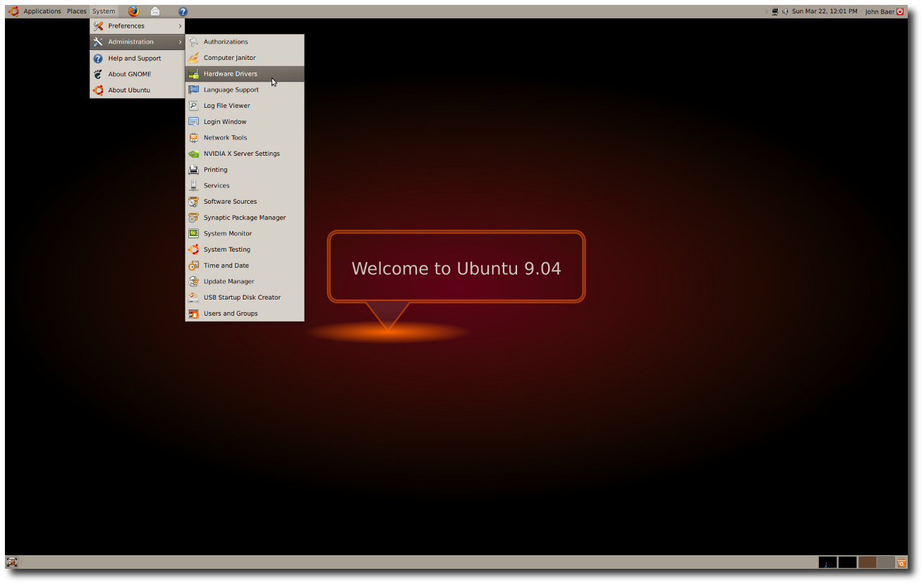Screen dimensions: 924x585
Task: Open the network connection status icon
Action: click(775, 11)
